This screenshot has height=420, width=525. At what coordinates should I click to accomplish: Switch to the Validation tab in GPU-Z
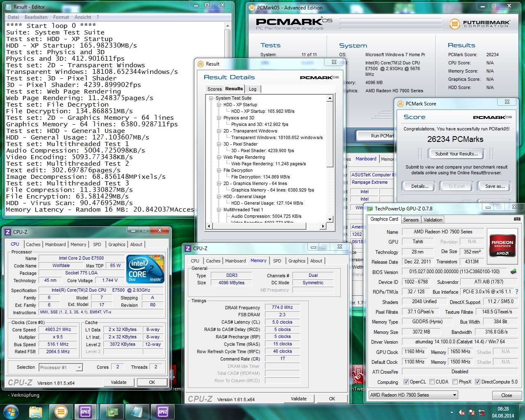tap(433, 220)
